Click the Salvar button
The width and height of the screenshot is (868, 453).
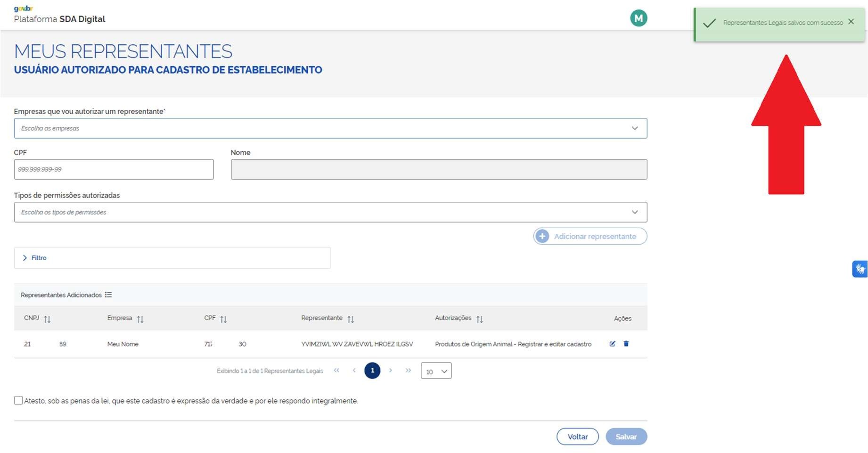point(626,437)
